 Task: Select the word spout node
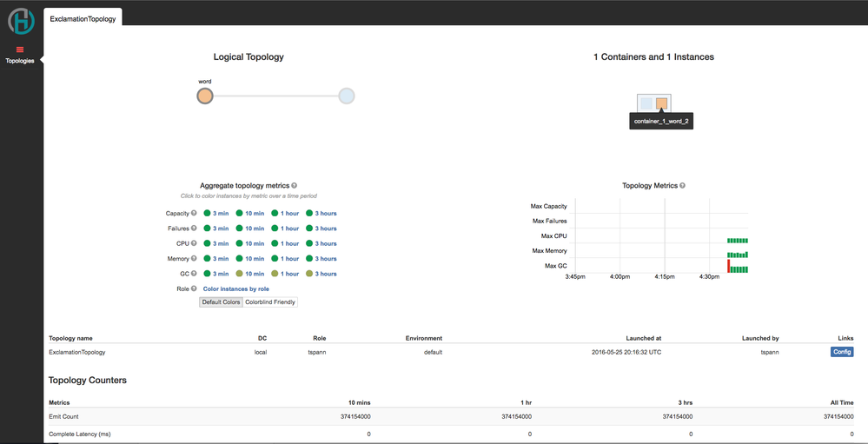coord(205,96)
